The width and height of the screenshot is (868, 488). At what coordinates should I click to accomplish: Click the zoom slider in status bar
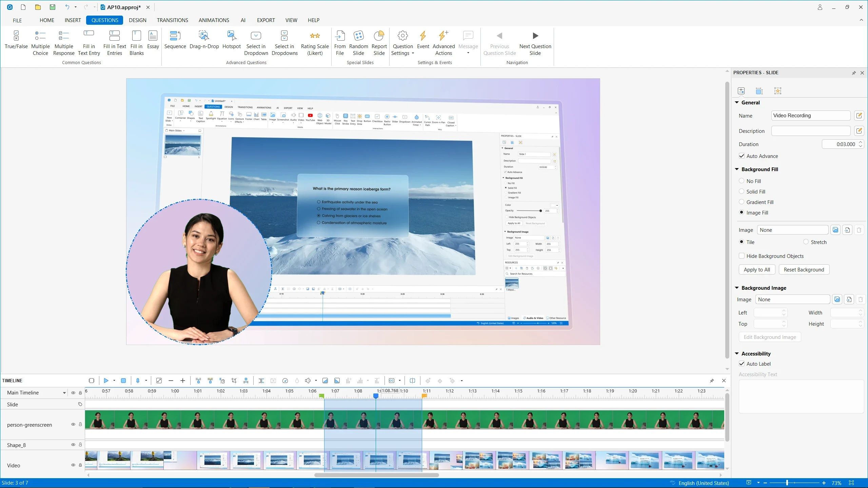(787, 483)
